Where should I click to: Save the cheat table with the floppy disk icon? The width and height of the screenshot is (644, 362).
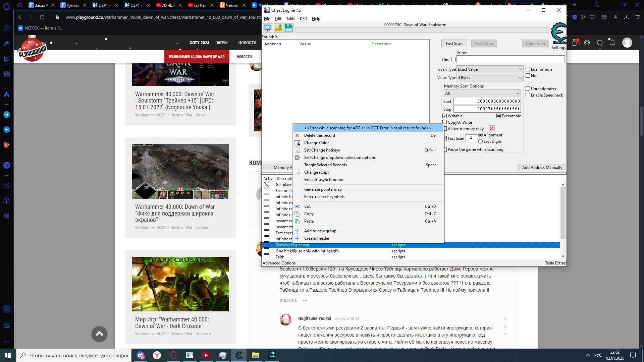[288, 28]
